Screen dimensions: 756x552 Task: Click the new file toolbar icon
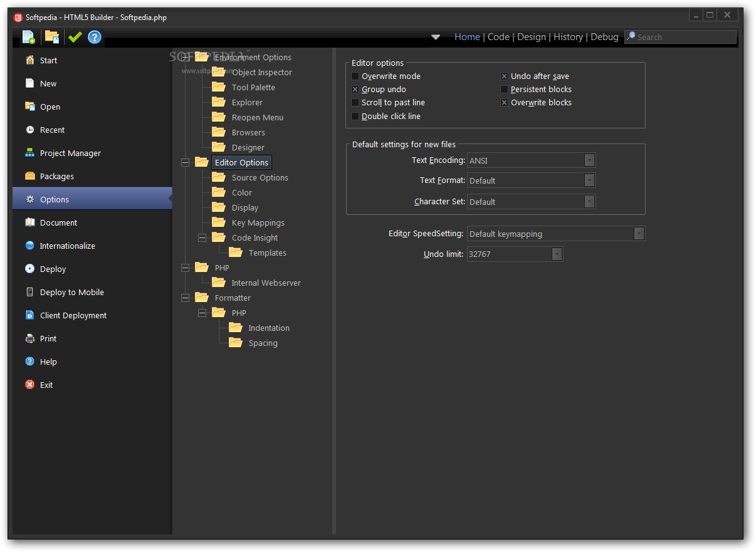(x=29, y=37)
